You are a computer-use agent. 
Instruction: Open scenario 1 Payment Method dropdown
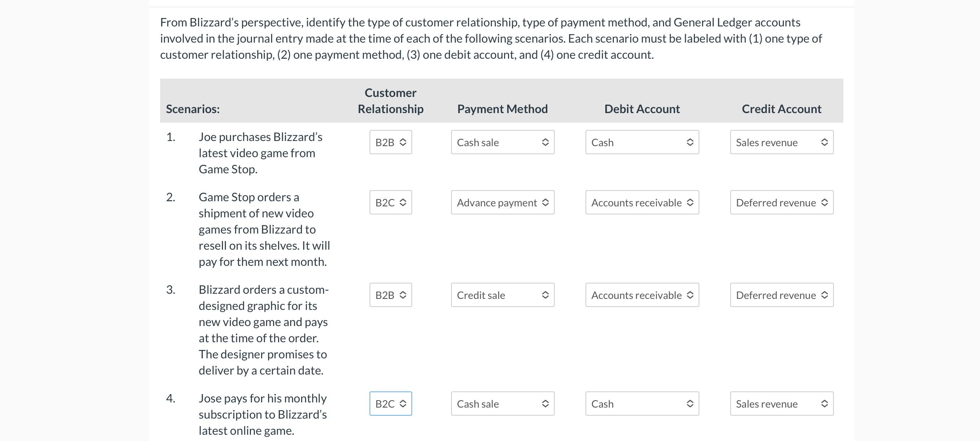pos(502,142)
